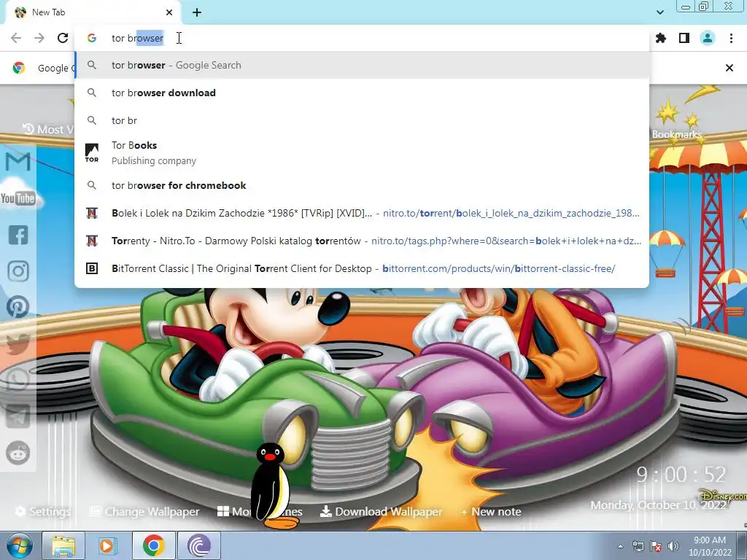Click Chrome taskbar icon

[153, 545]
